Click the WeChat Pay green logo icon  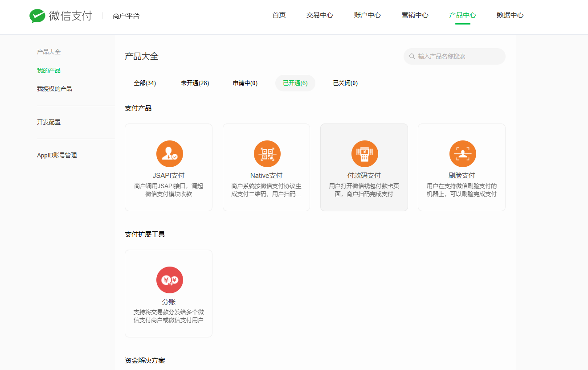tap(37, 16)
